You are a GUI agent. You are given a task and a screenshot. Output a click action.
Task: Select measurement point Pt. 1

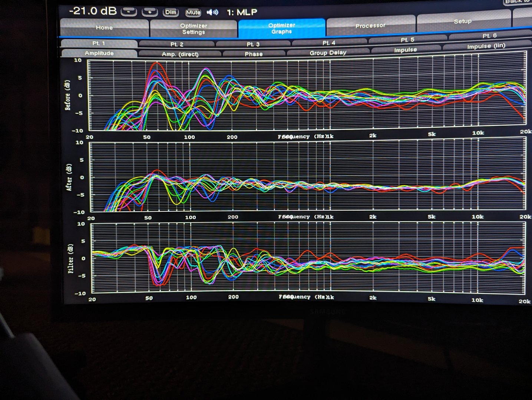pos(99,43)
